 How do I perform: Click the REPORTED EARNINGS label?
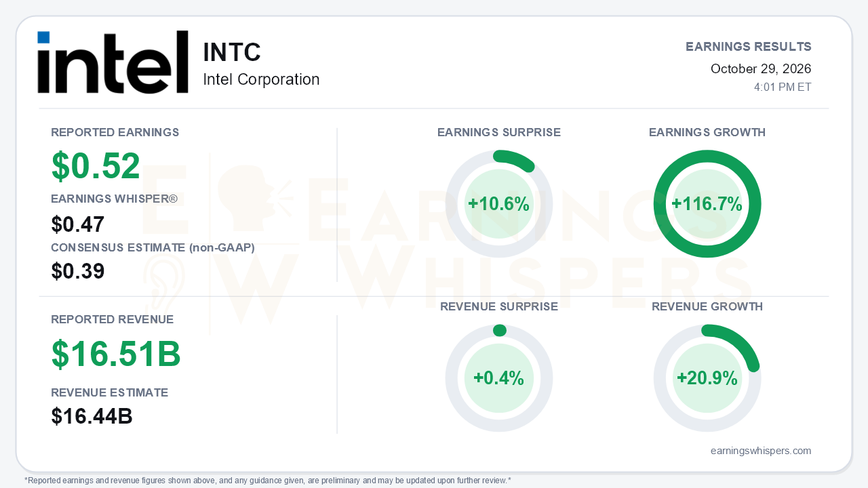coord(115,132)
